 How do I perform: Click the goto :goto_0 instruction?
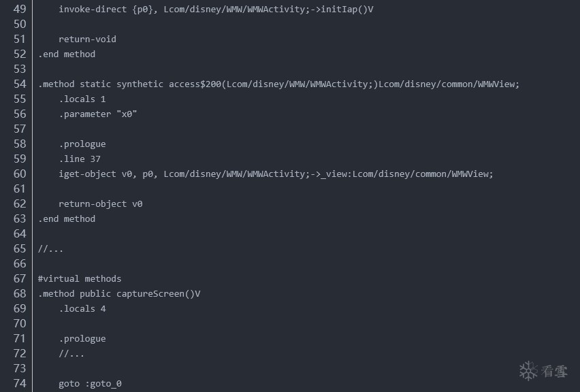[x=90, y=384]
